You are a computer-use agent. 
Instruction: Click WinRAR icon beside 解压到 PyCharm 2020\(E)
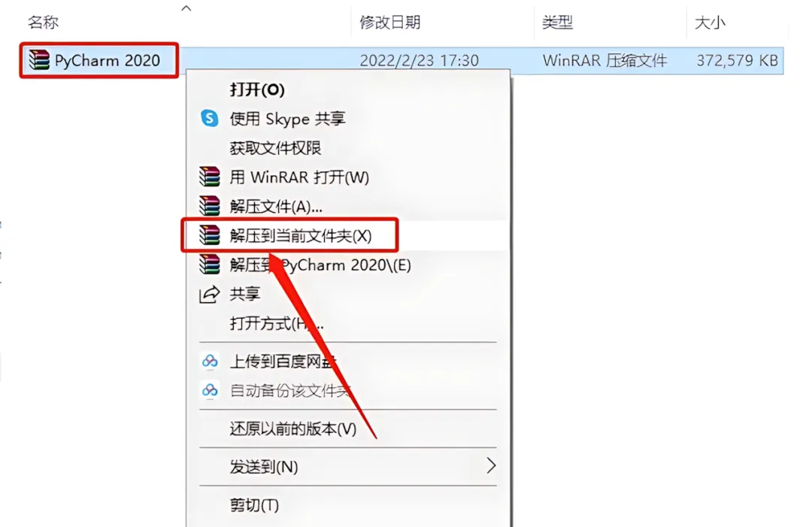pyautogui.click(x=209, y=265)
